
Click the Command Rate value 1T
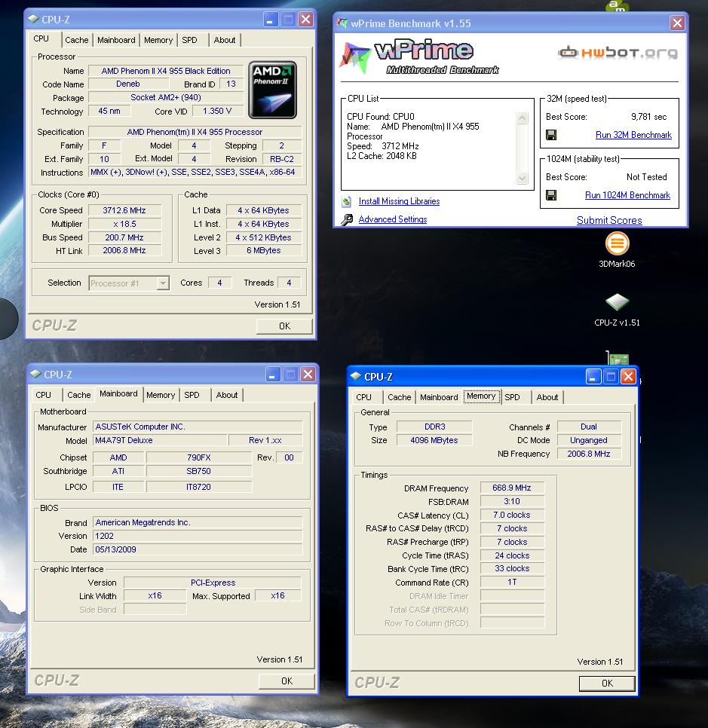[512, 583]
